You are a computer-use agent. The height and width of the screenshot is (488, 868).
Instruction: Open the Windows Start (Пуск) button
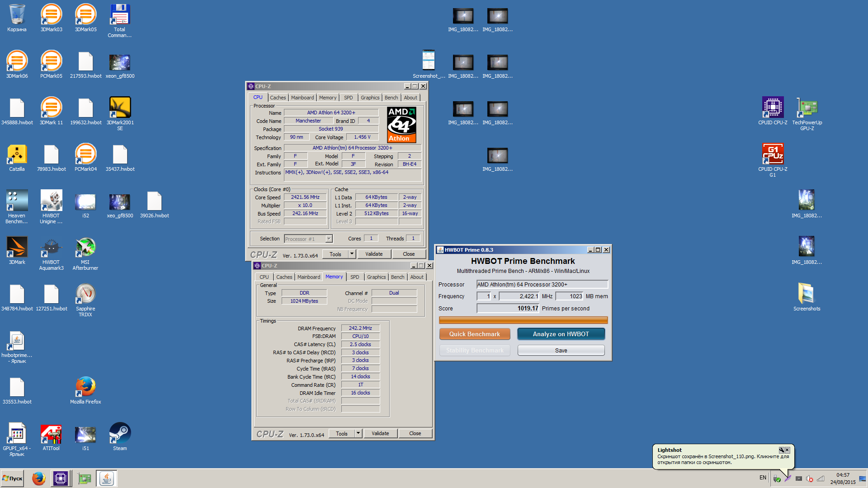13,478
